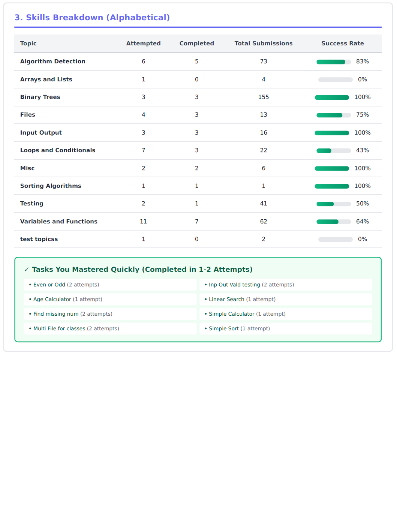Select the Multi File for classes task
The width and height of the screenshot is (397, 532).
tap(59, 329)
